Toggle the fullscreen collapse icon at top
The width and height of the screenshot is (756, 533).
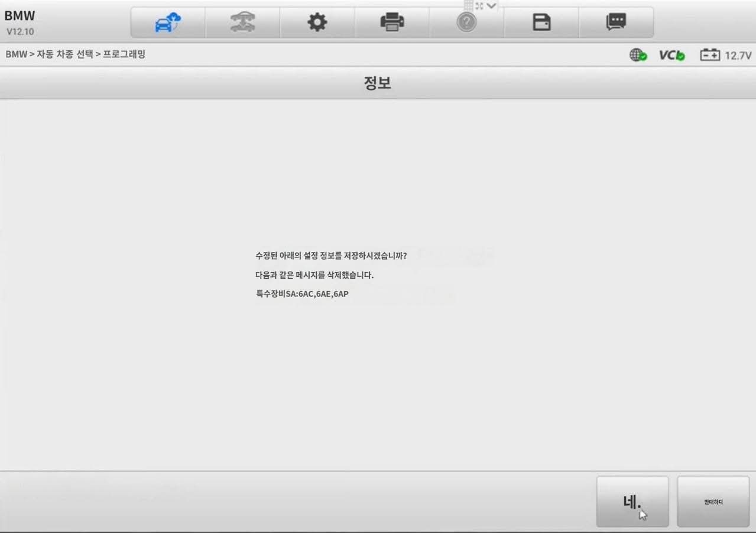pos(479,5)
